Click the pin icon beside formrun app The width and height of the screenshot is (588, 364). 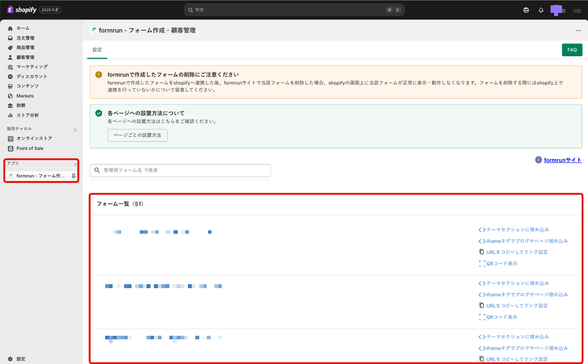73,176
